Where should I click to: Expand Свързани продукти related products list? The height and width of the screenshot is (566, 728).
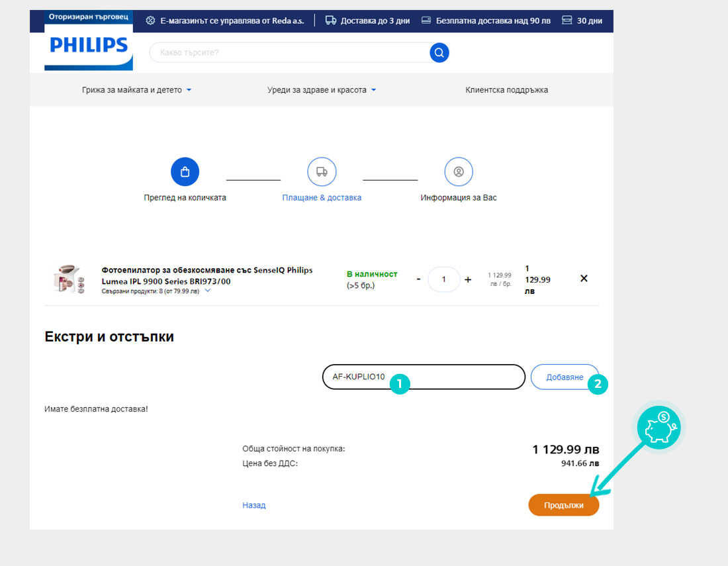click(x=156, y=291)
